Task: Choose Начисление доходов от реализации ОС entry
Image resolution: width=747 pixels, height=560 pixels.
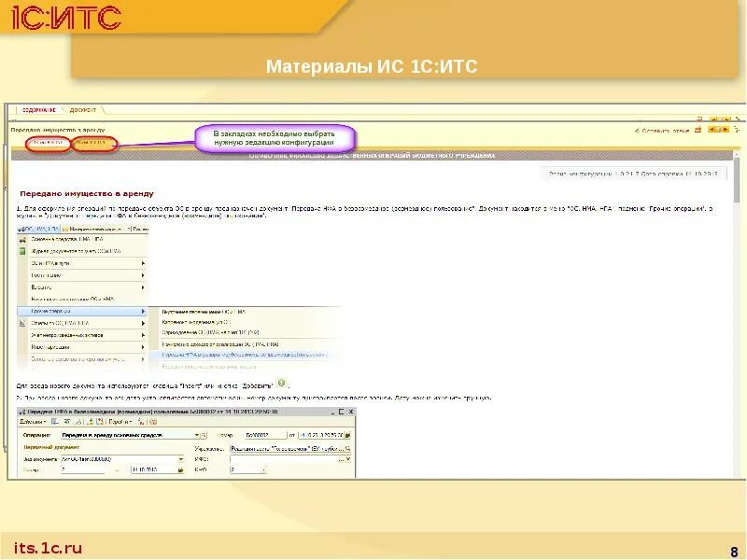Action: click(220, 343)
